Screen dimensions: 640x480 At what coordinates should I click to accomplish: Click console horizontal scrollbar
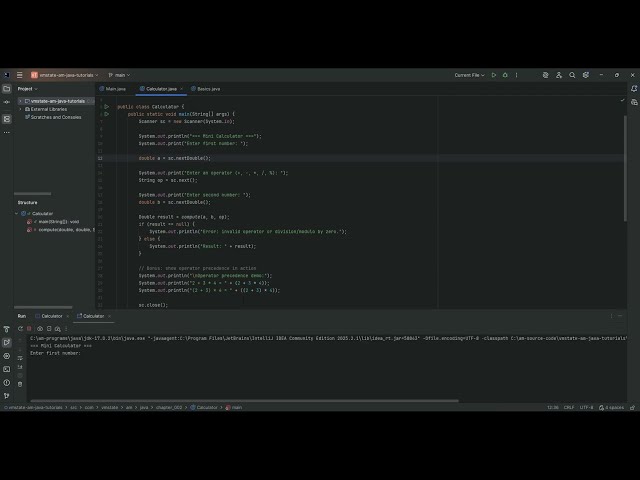(244, 400)
